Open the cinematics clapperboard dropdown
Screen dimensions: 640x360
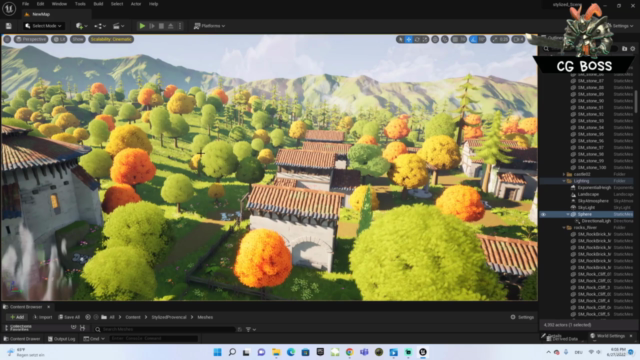coord(118,26)
